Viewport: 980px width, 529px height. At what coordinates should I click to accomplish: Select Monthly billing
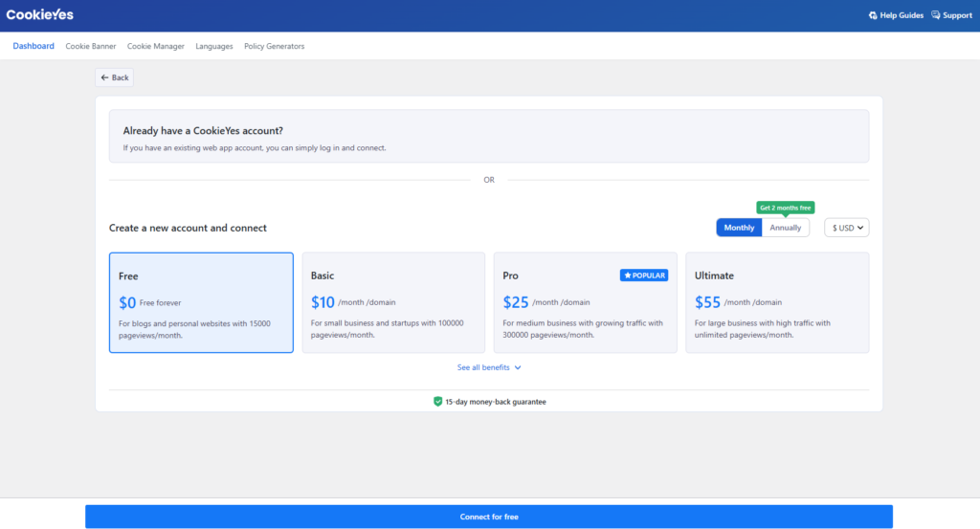(x=739, y=228)
